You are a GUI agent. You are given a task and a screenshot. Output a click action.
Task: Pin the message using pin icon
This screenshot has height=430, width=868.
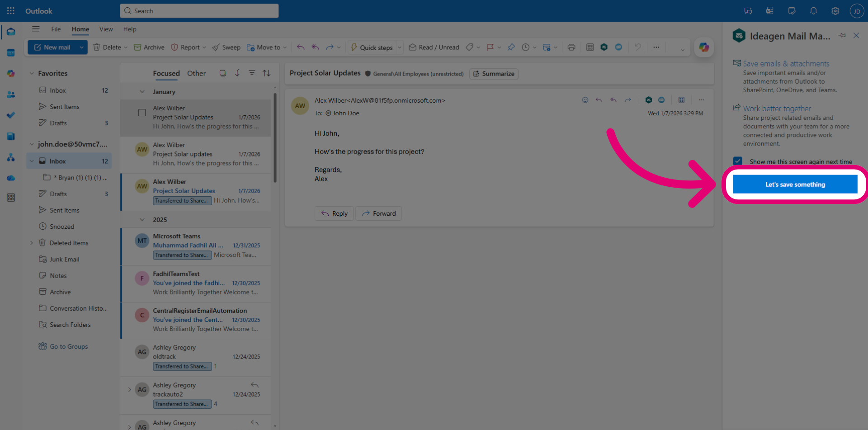511,47
